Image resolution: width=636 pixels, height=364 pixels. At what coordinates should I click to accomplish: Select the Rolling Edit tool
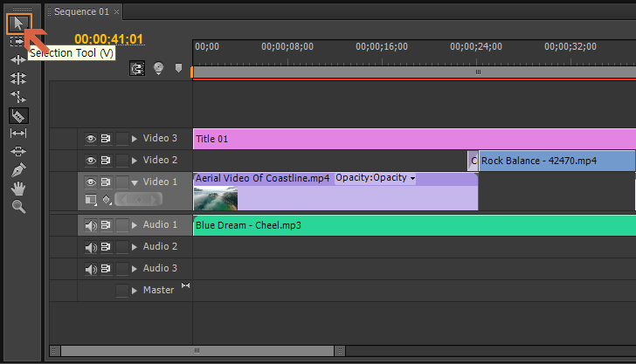coord(18,79)
